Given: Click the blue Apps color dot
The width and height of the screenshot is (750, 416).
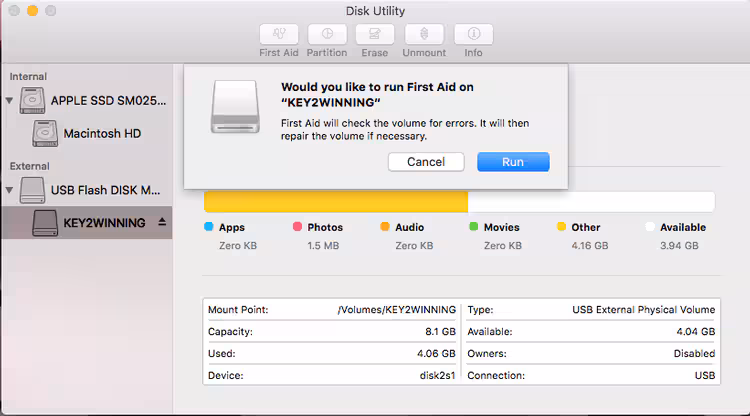Looking at the screenshot, I should coord(209,227).
